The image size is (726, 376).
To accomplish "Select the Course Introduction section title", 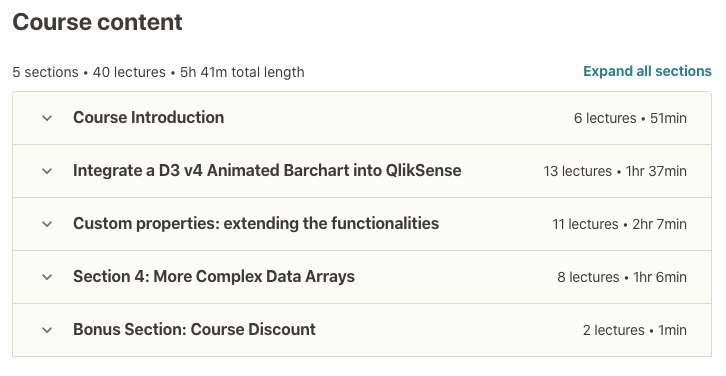I will (149, 118).
